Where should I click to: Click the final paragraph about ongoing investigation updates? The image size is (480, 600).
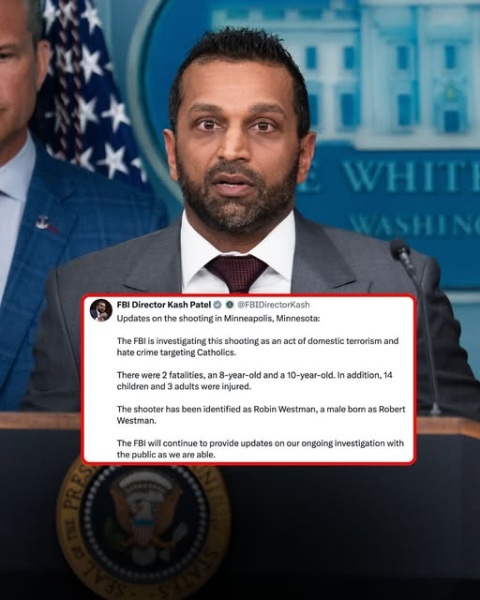[260, 448]
